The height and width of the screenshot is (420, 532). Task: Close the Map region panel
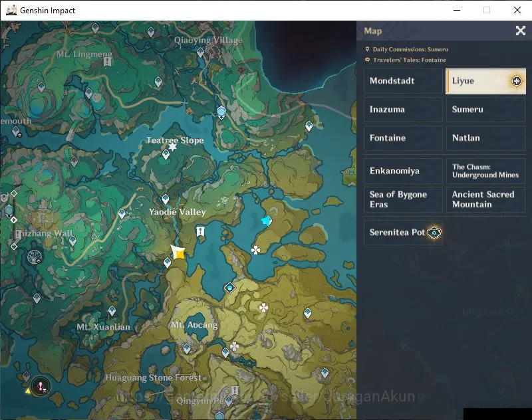point(521,31)
